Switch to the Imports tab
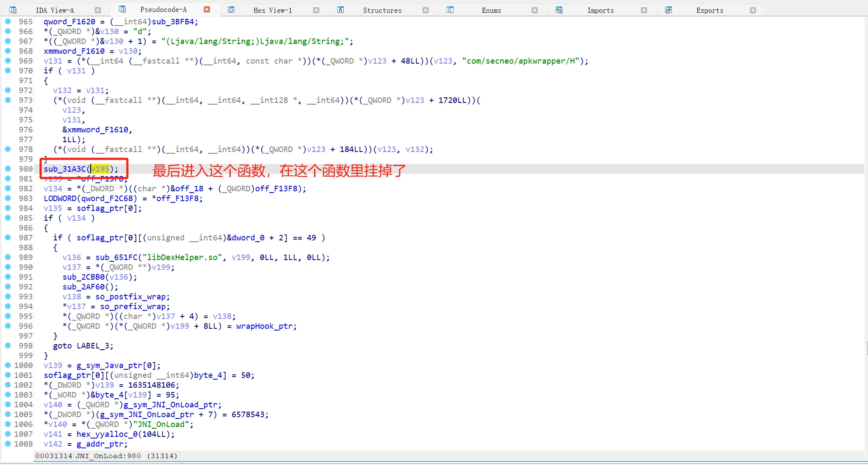This screenshot has width=868, height=465. [600, 10]
